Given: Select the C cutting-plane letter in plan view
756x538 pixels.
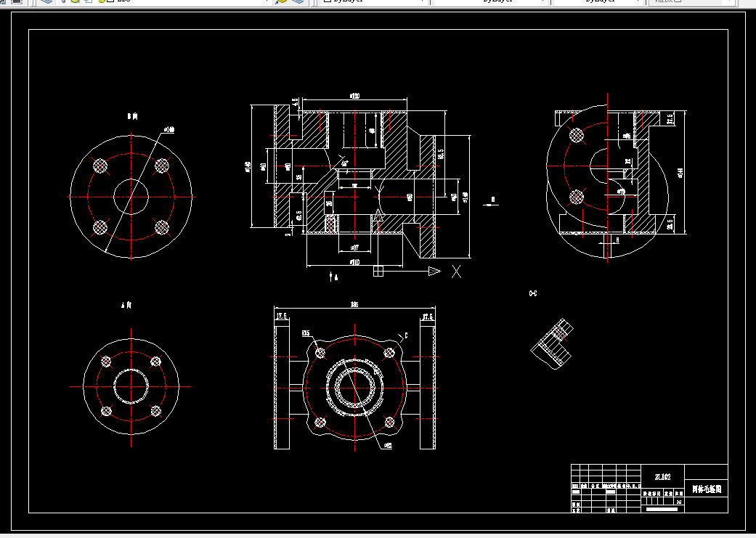Looking at the screenshot, I should pos(406,335).
